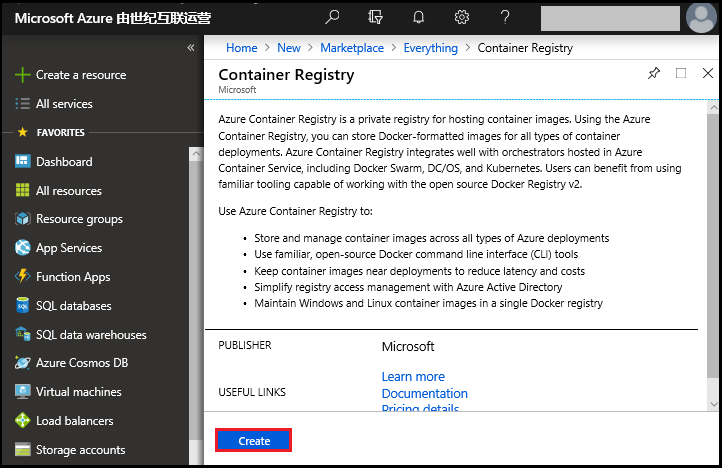This screenshot has width=722, height=468.
Task: Open the help question mark menu
Action: 505,17
